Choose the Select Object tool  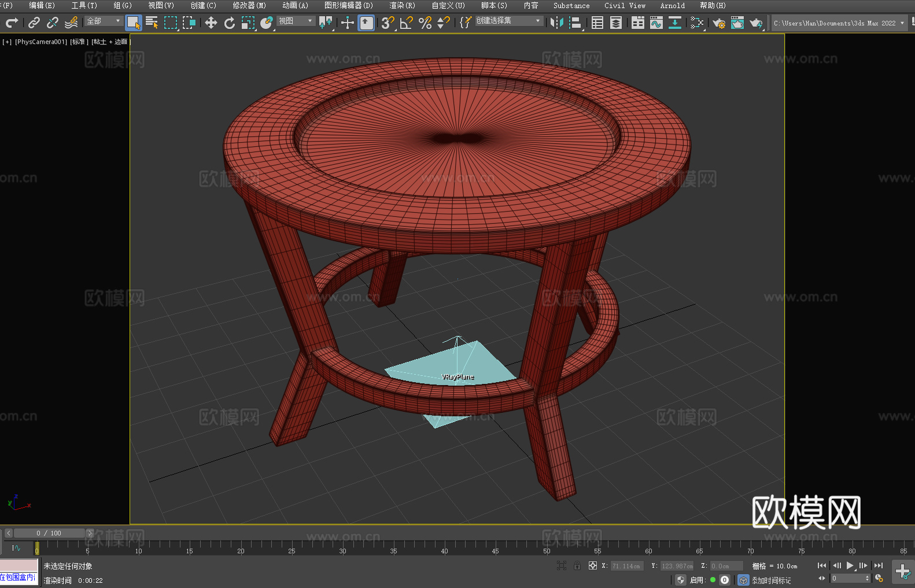(134, 23)
